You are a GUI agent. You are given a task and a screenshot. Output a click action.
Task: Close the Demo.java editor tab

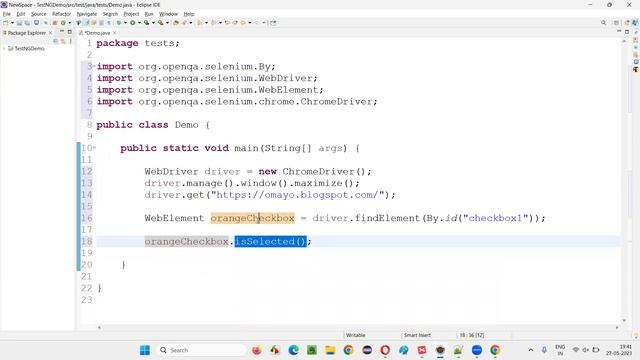[x=115, y=33]
